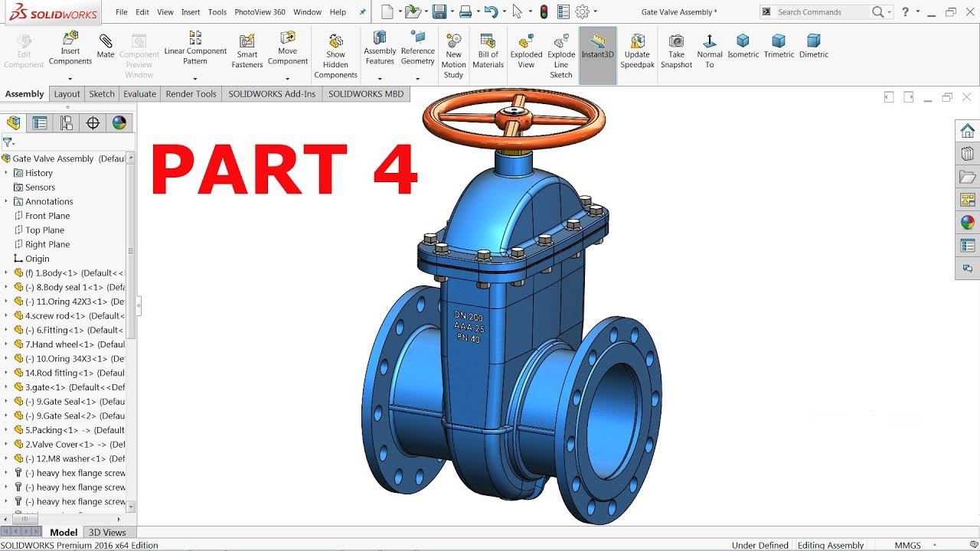Viewport: 980px width, 551px height.
Task: Open FeatureManager Design Tree tab
Action: pos(14,122)
